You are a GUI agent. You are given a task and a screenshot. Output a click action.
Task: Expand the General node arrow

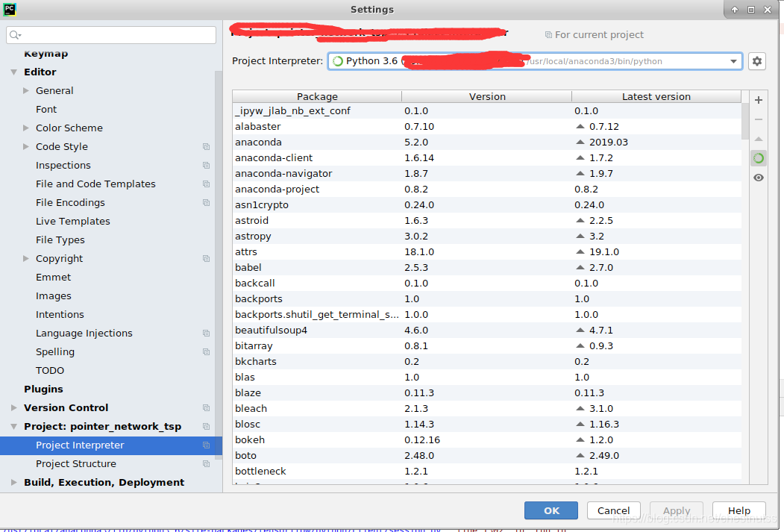(26, 90)
